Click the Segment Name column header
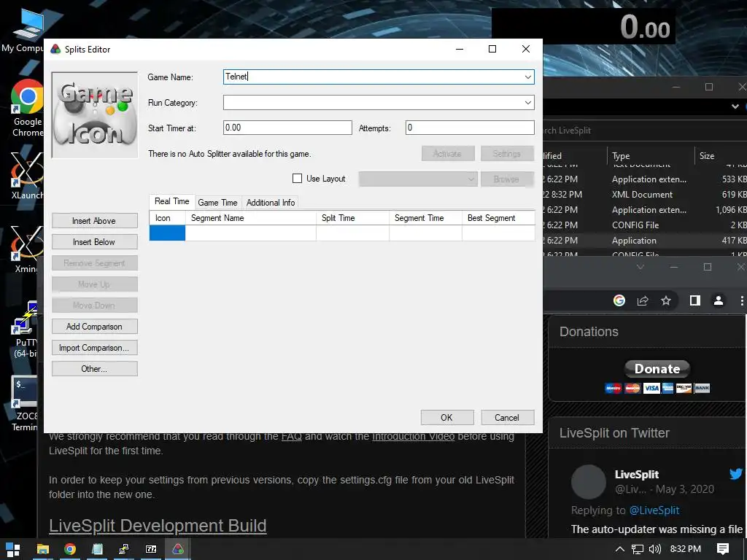This screenshot has width=747, height=560. [x=251, y=218]
